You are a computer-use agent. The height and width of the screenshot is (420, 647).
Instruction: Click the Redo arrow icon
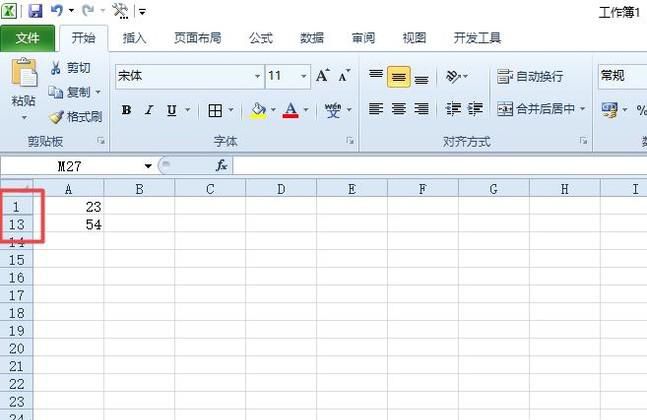click(x=88, y=11)
